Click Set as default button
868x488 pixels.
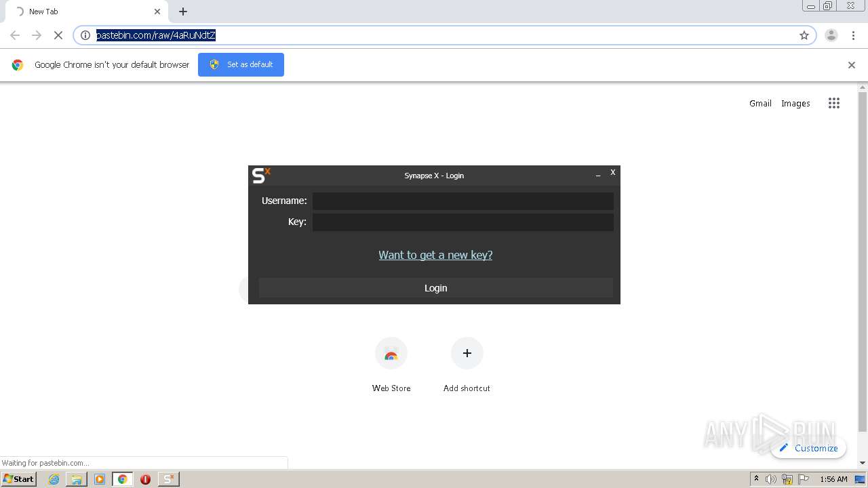click(241, 64)
